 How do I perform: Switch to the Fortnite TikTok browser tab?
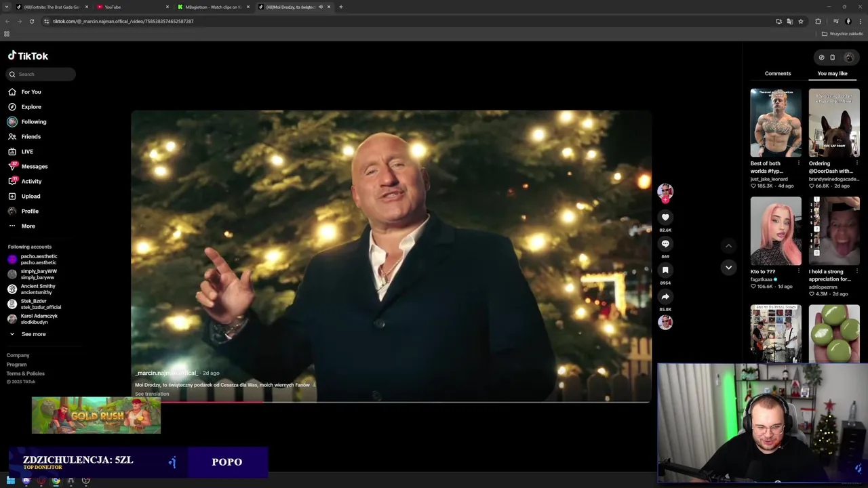coord(52,7)
